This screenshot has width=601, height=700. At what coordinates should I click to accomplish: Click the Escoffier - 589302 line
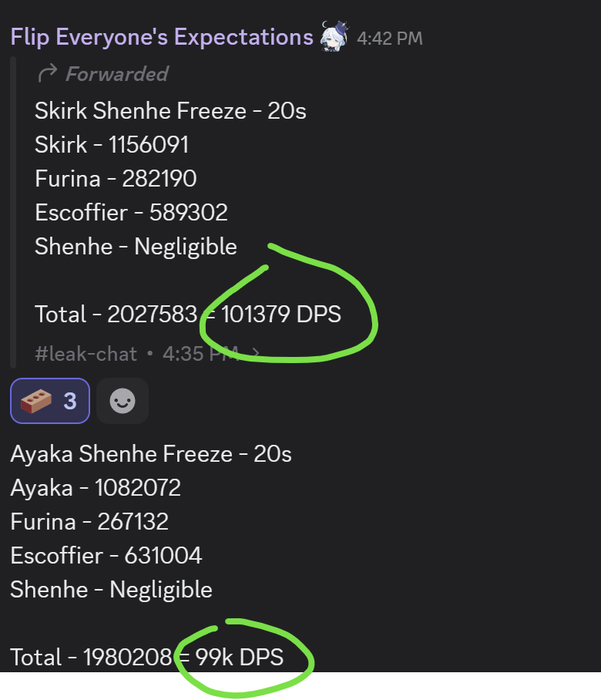131,213
